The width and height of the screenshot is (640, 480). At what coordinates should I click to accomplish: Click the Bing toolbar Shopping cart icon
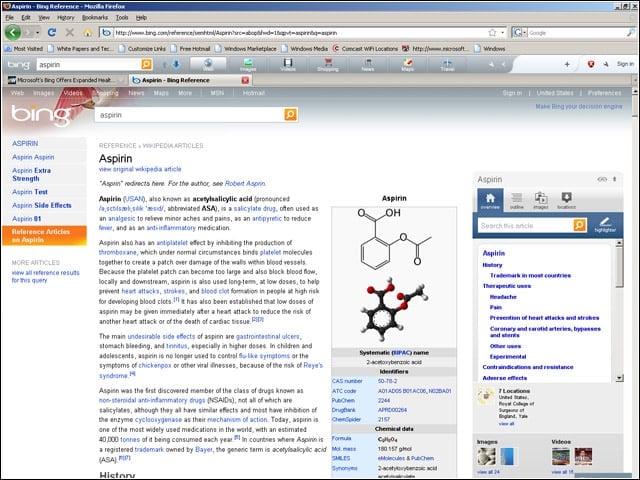point(328,64)
